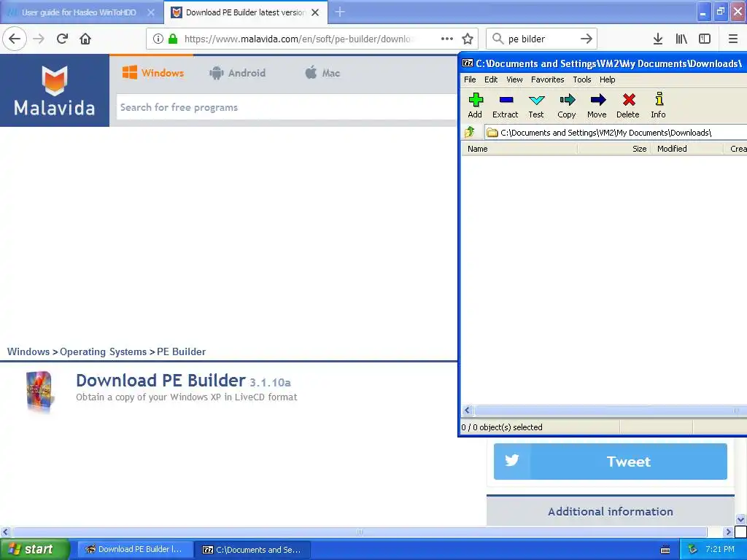Open the Favorites menu in 7-Zip
The height and width of the screenshot is (560, 747).
(x=547, y=79)
